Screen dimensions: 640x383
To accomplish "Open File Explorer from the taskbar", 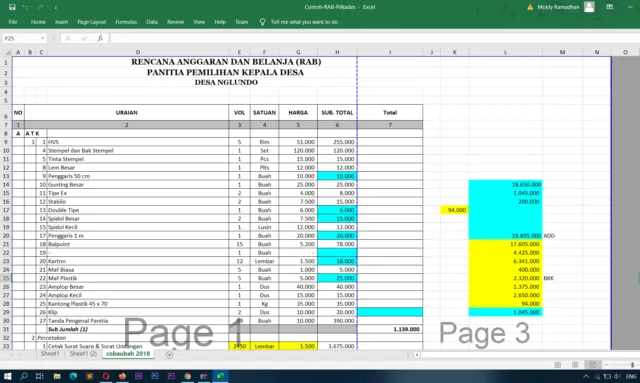I will click(x=57, y=376).
